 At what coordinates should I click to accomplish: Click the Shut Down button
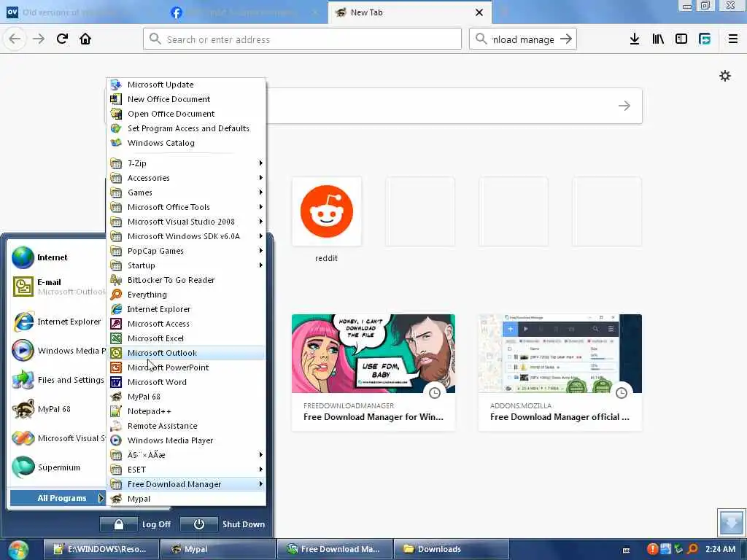point(223,524)
